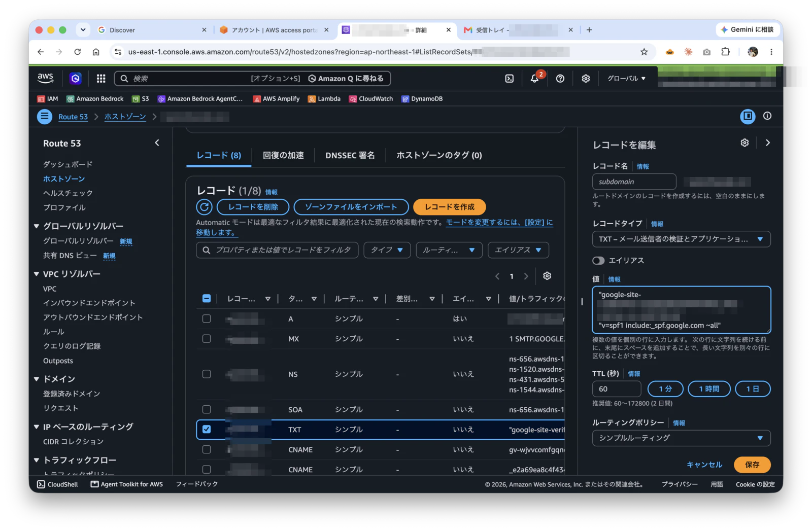This screenshot has height=531, width=812.
Task: Switch to the DNSSEC signing tab
Action: 350,155
